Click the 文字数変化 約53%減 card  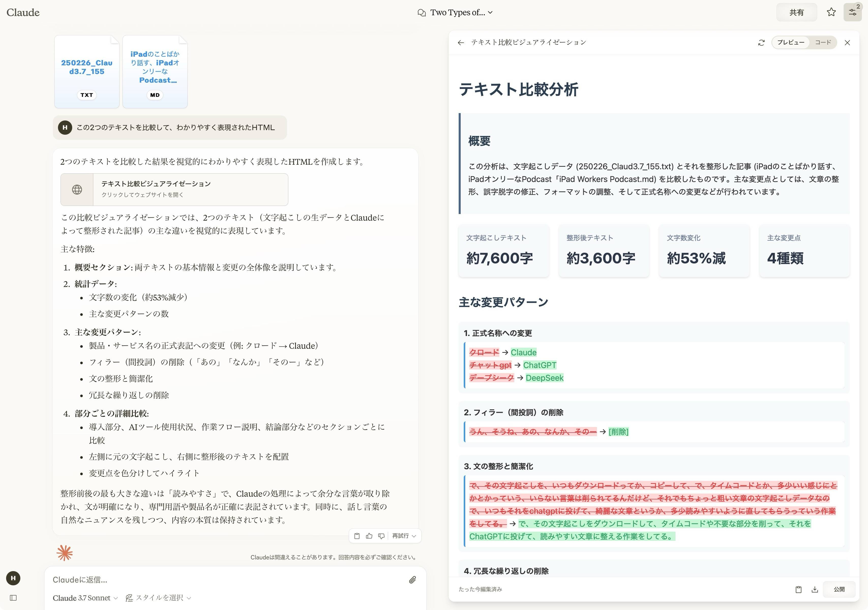point(704,251)
